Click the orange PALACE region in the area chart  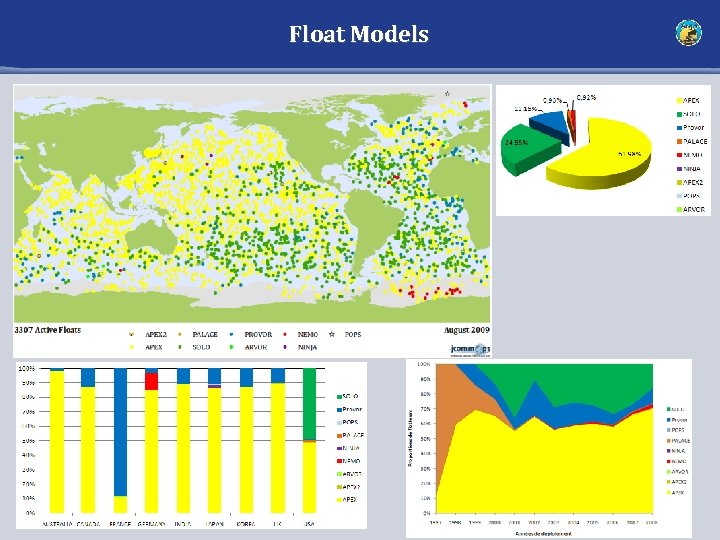452,395
